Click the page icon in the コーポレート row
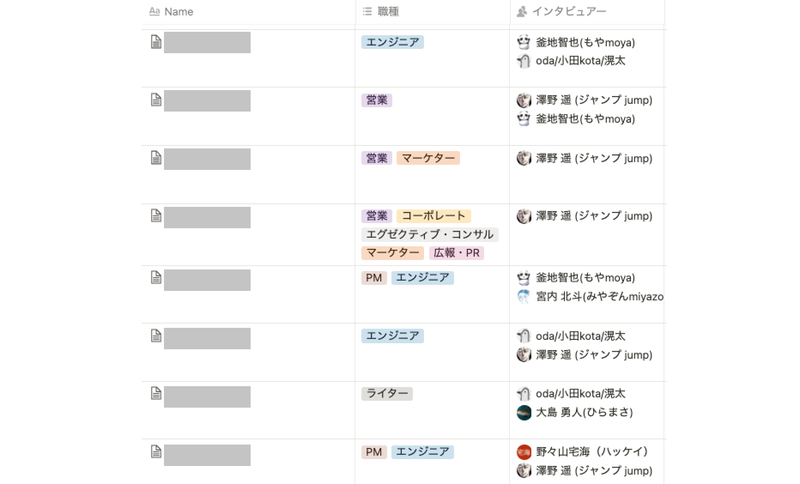This screenshot has height=484, width=800. 156,216
